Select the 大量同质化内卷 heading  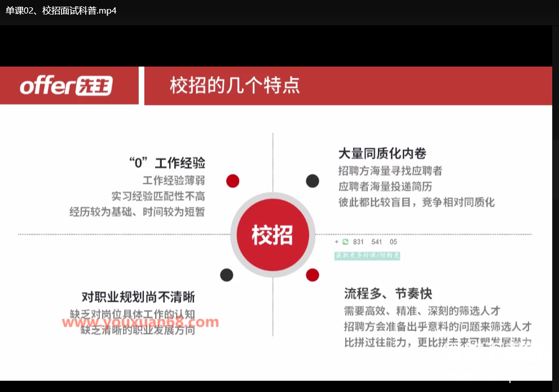coord(382,153)
